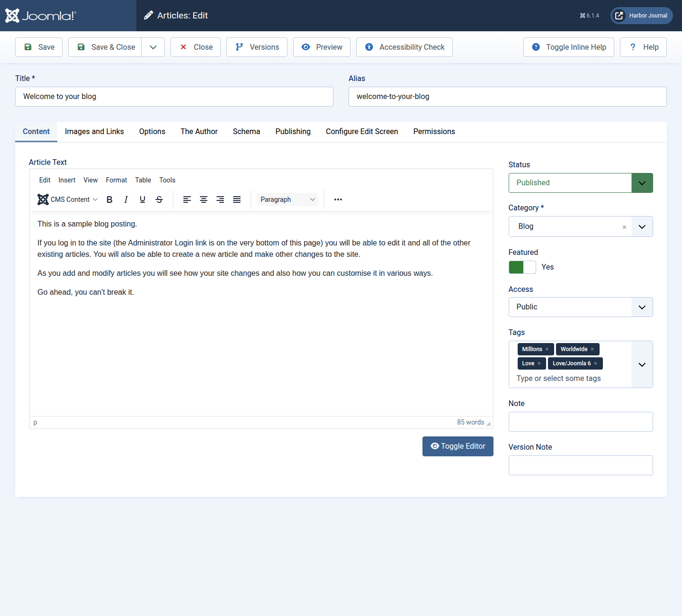
Task: Open the editor Table menu
Action: coord(143,180)
